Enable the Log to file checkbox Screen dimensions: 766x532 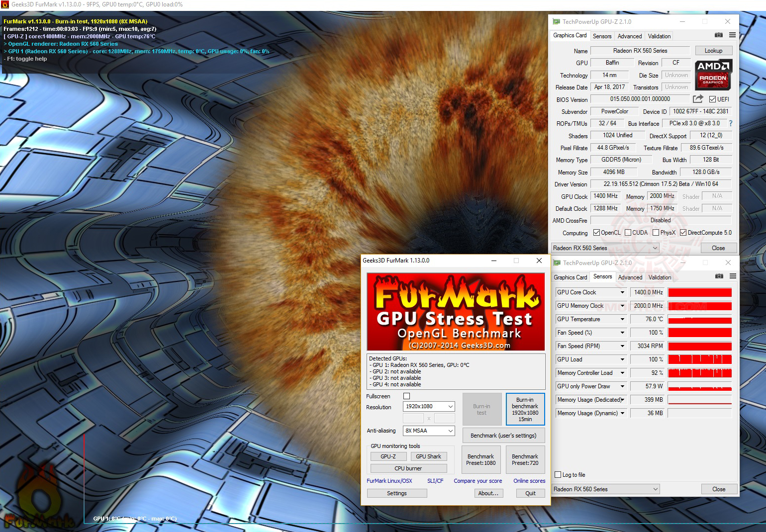(558, 475)
